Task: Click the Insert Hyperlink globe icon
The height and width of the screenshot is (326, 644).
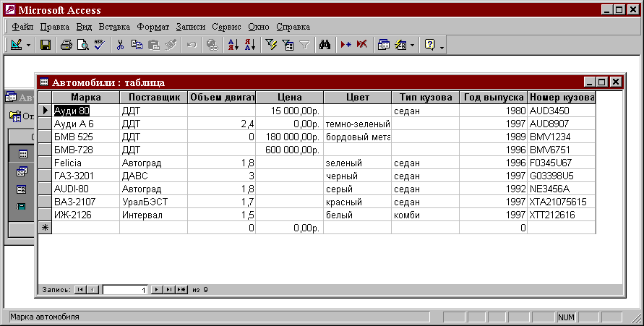Action: coord(212,44)
